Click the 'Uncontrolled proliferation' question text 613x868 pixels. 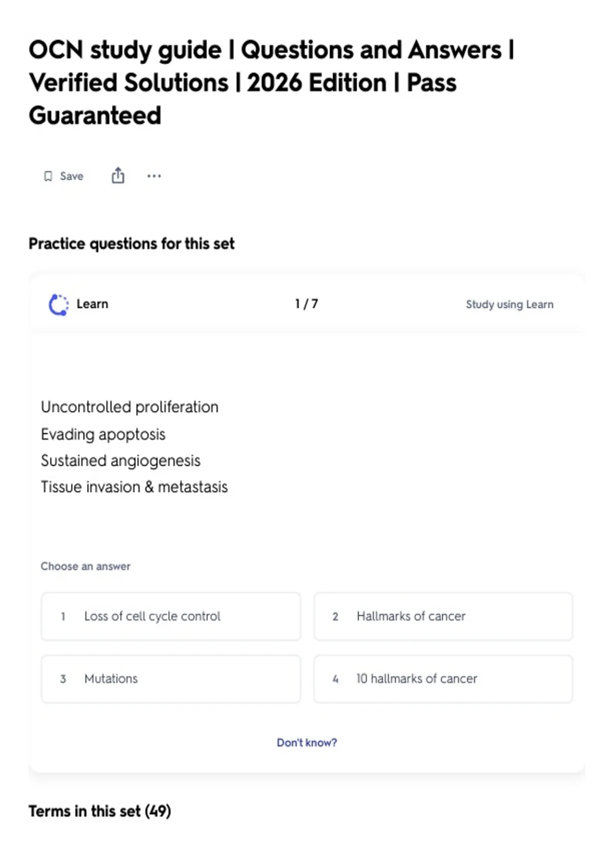(x=130, y=407)
